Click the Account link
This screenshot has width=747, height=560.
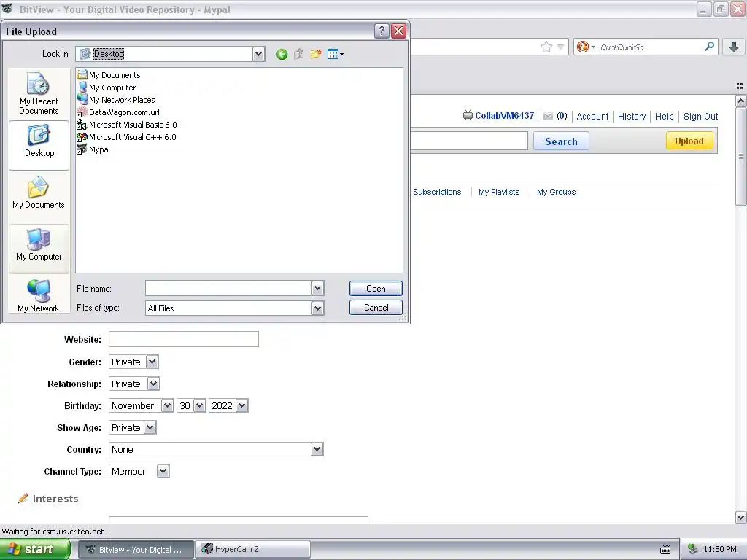[592, 116]
